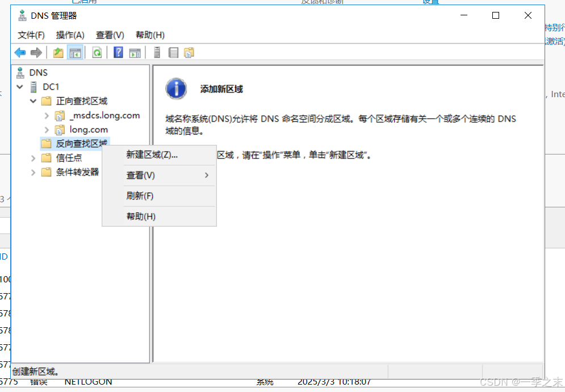This screenshot has height=392, width=565.
Task: Expand the _msdcs.long.com zone
Action: point(47,115)
